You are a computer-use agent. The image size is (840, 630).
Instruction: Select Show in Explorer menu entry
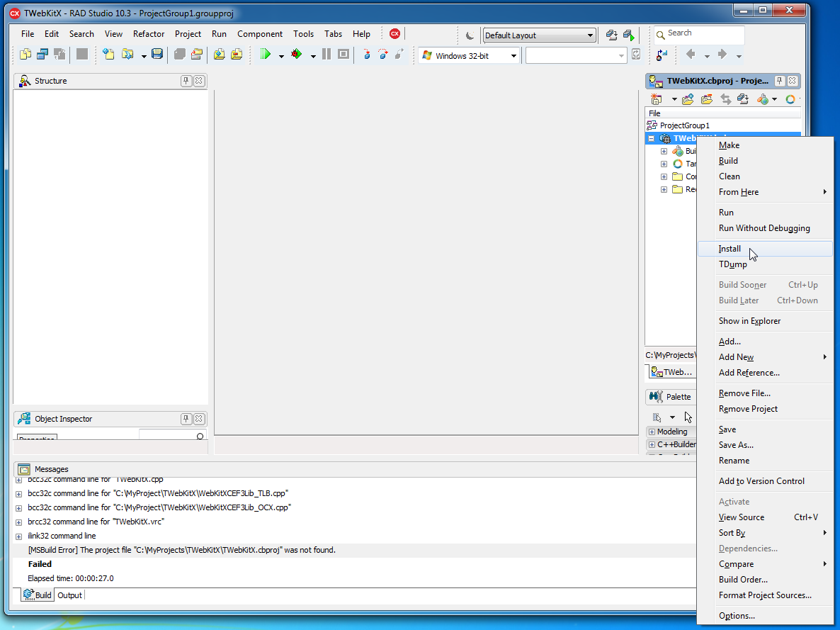pyautogui.click(x=765, y=321)
